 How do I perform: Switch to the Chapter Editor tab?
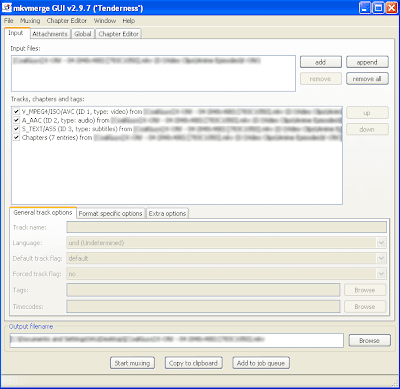(x=118, y=34)
